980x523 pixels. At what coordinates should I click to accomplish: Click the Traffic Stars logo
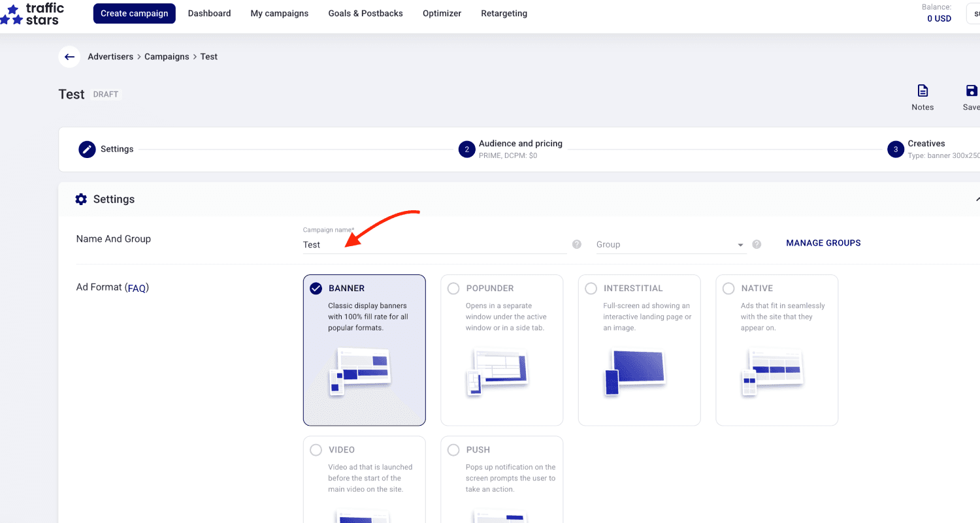tap(33, 14)
